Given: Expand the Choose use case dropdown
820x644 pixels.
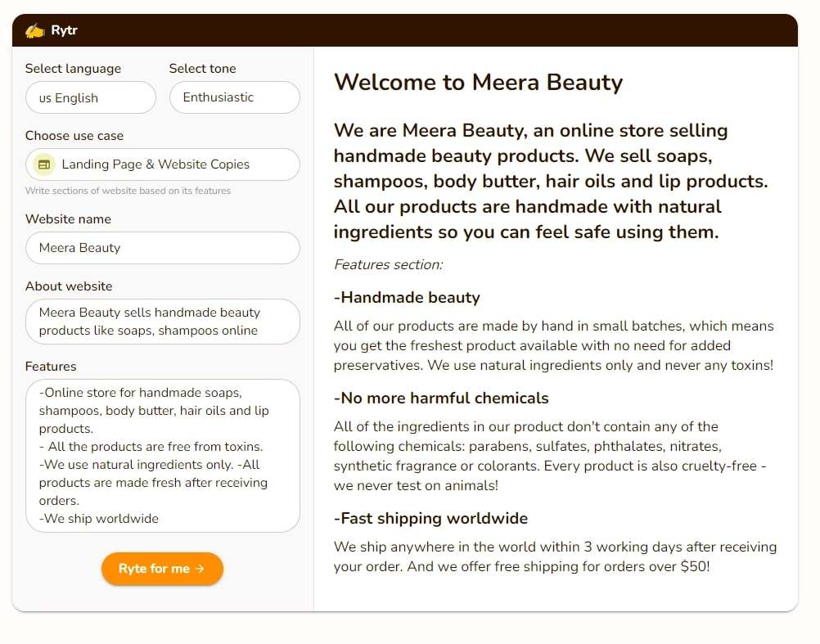Looking at the screenshot, I should tap(163, 164).
